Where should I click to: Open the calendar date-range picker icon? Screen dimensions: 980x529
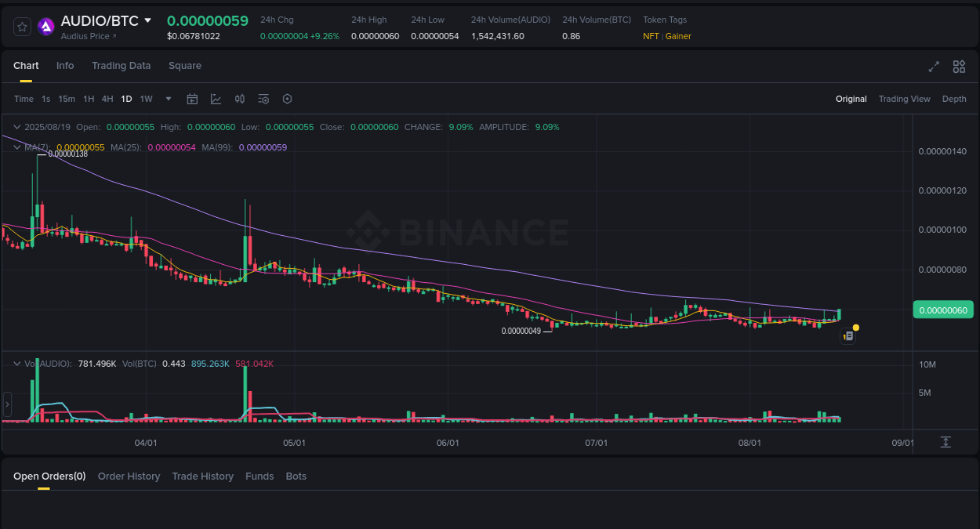pos(192,99)
